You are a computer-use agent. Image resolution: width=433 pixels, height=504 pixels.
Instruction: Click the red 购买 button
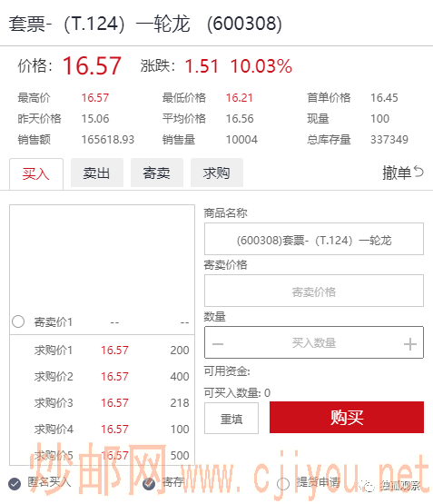point(347,417)
